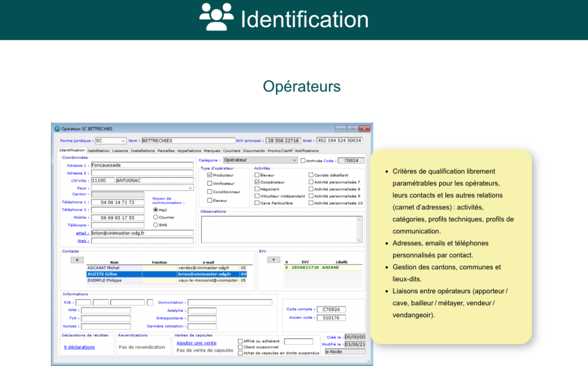Click the EVV principal field
The image size is (588, 368).
[x=283, y=141]
